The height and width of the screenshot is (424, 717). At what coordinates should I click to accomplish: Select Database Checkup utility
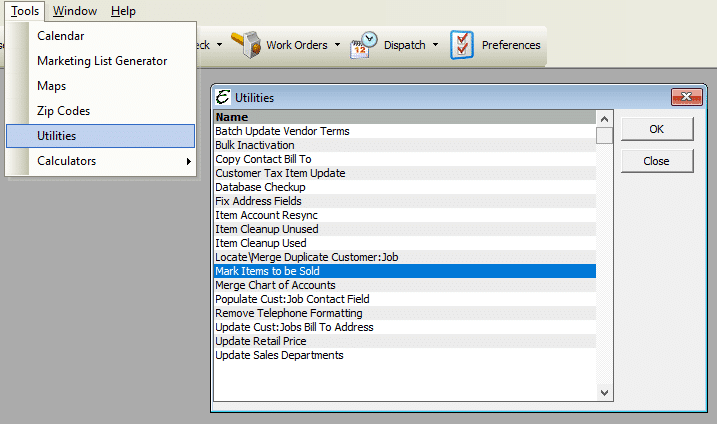point(405,187)
